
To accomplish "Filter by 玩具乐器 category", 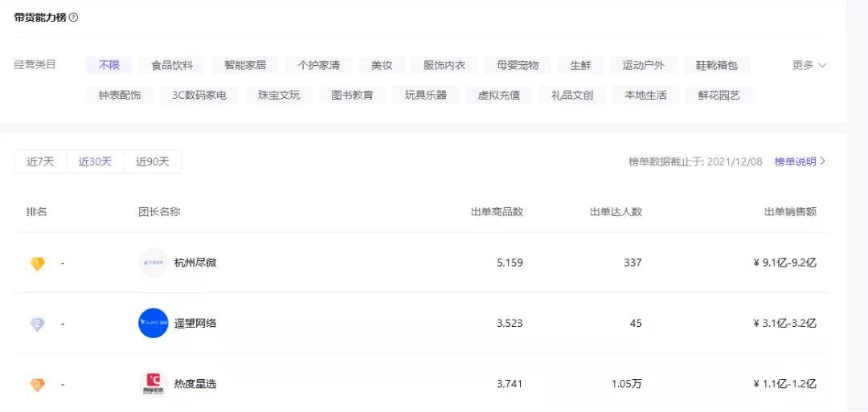I will 426,95.
